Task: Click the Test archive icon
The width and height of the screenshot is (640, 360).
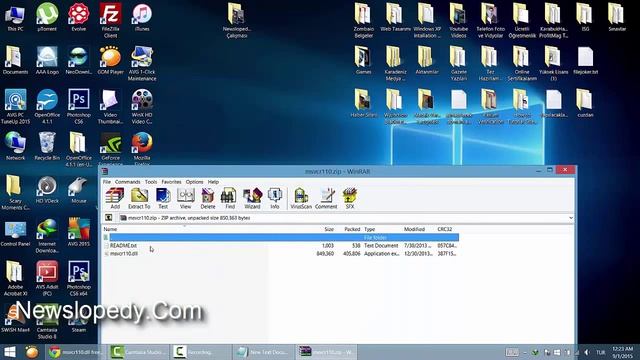Action: point(163,199)
